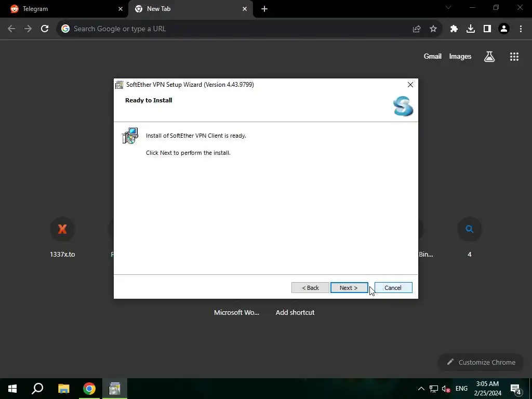Open Search Labs flask icon
This screenshot has height=399, width=532.
(489, 57)
